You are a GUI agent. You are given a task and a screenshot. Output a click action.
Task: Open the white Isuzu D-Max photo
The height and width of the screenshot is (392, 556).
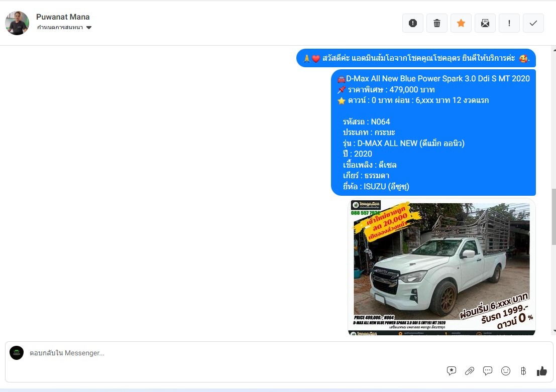pos(441,267)
